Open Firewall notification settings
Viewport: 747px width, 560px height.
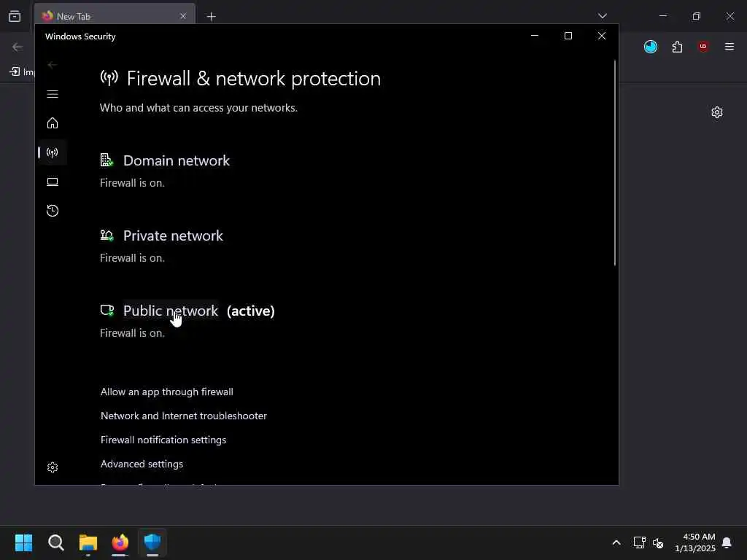pos(163,440)
